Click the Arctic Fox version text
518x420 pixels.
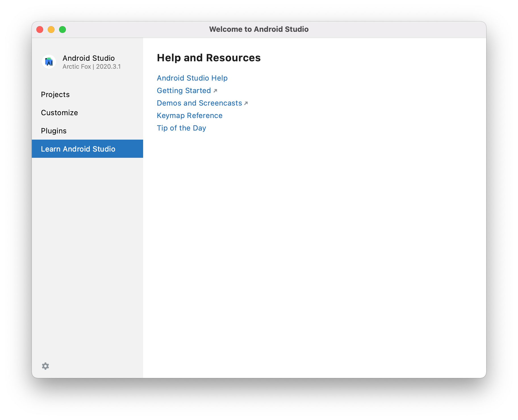pyautogui.click(x=91, y=67)
